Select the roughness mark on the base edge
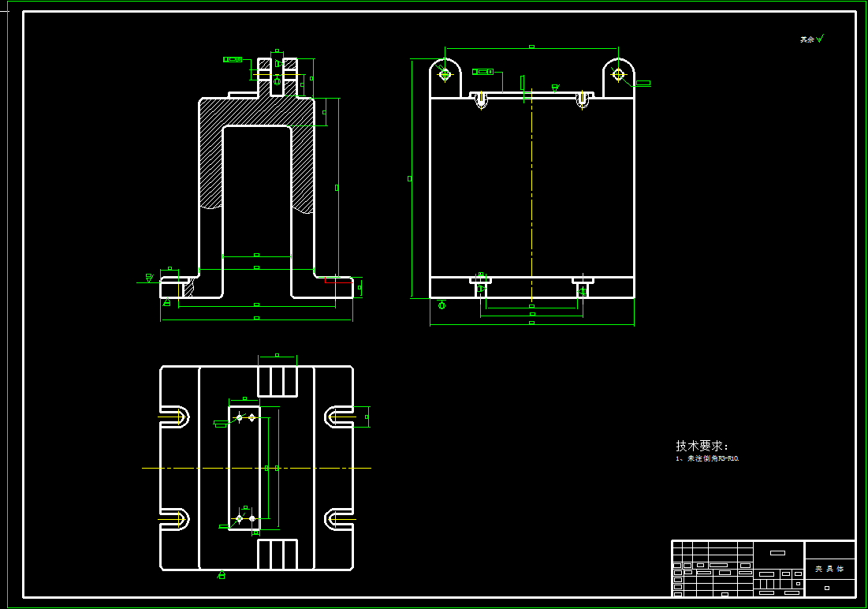The height and width of the screenshot is (609, 868). tap(148, 277)
